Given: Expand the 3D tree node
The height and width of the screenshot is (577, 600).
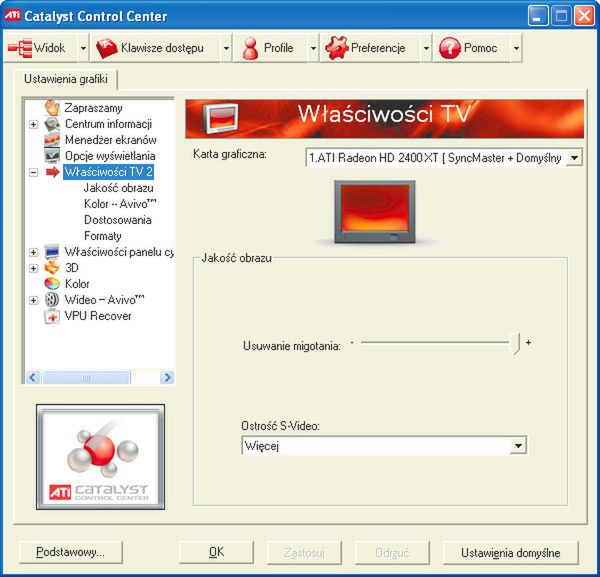Looking at the screenshot, I should tap(33, 268).
